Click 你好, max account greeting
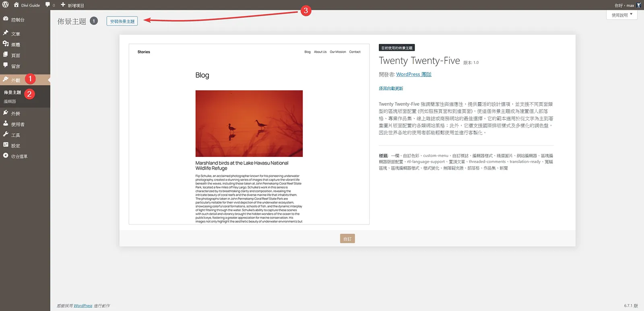 (624, 5)
